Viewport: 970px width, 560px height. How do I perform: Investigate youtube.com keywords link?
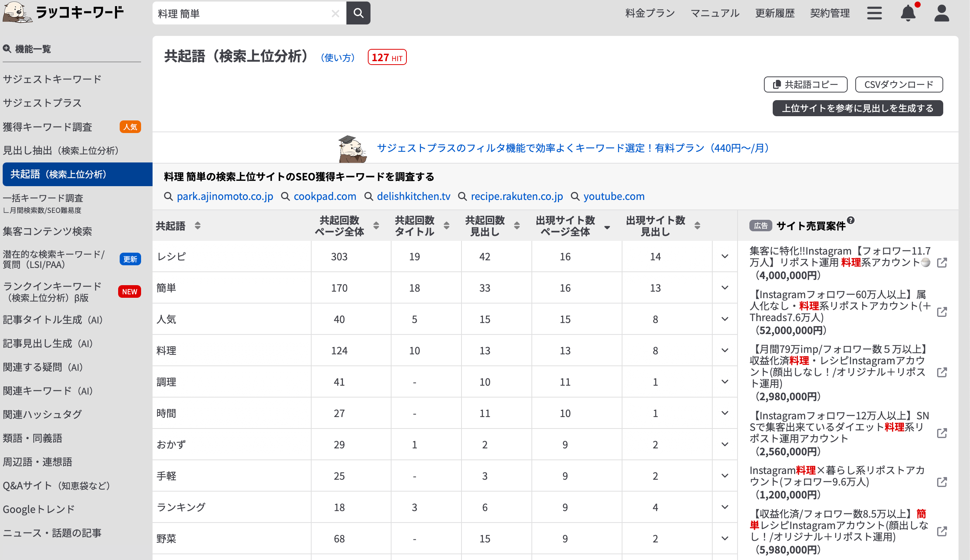pyautogui.click(x=614, y=196)
